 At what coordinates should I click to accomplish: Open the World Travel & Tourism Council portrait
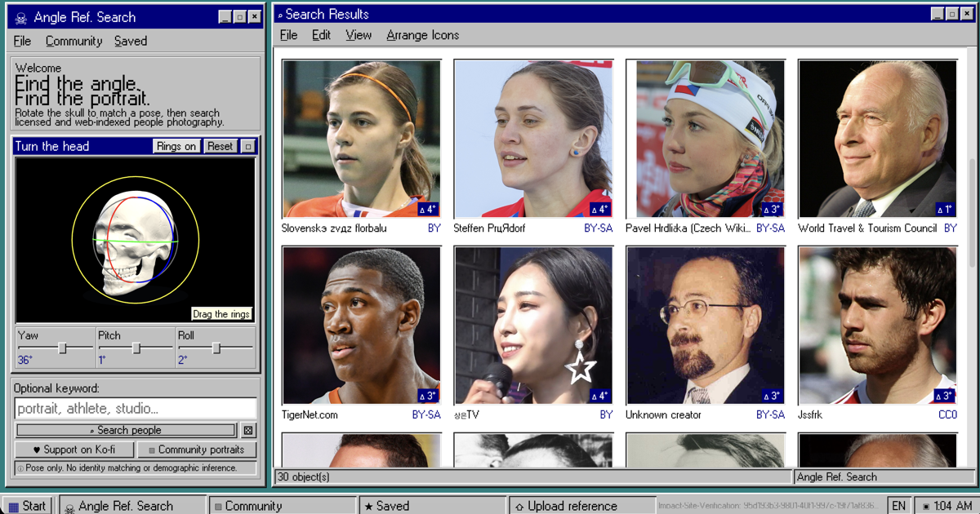click(x=878, y=139)
